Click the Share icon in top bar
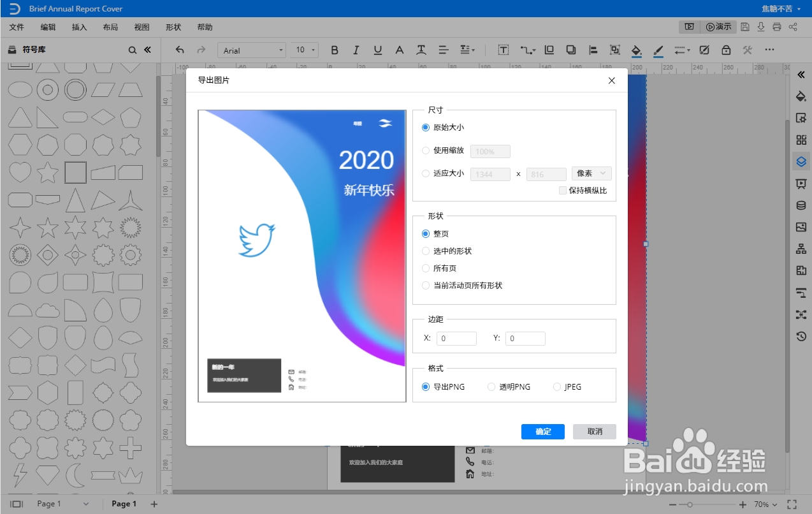 point(793,27)
